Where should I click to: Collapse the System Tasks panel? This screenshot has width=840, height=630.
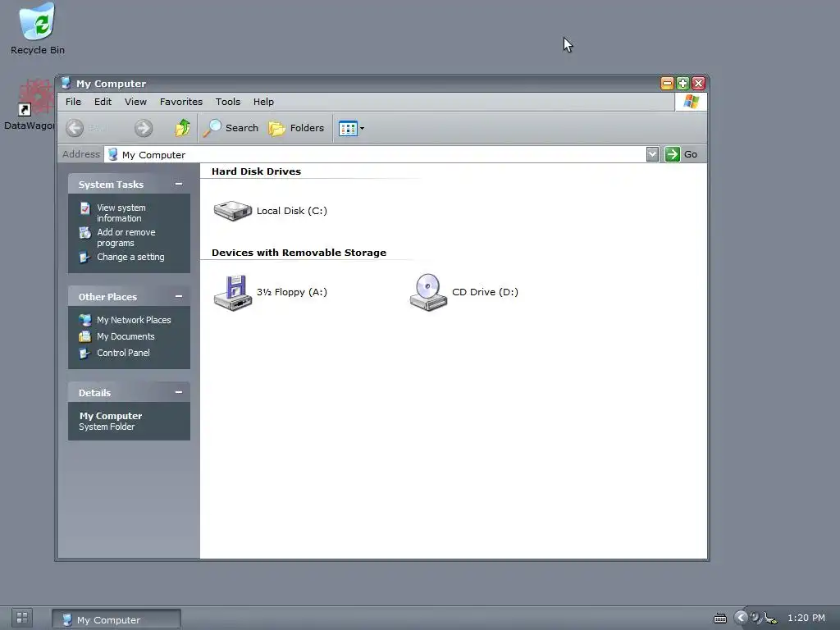(x=179, y=184)
